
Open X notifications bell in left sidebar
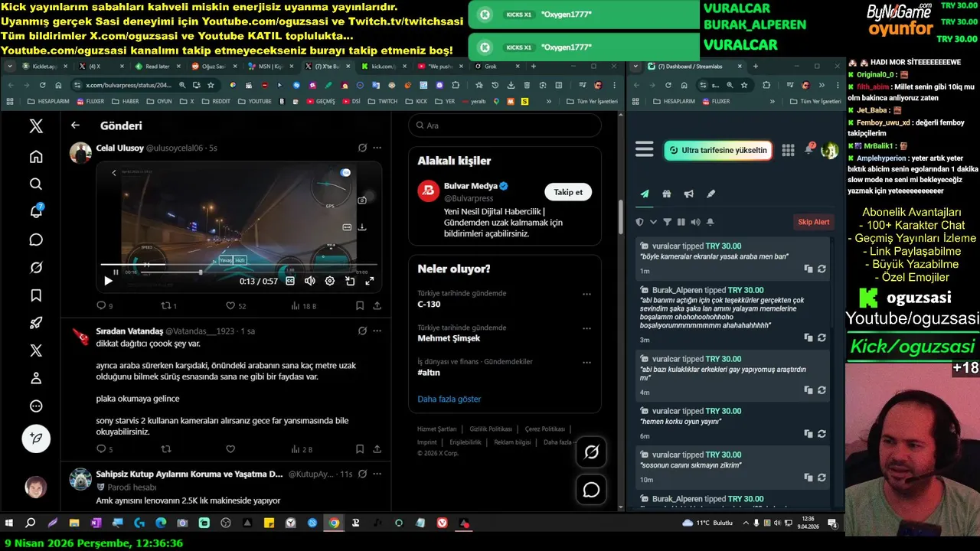tap(36, 211)
